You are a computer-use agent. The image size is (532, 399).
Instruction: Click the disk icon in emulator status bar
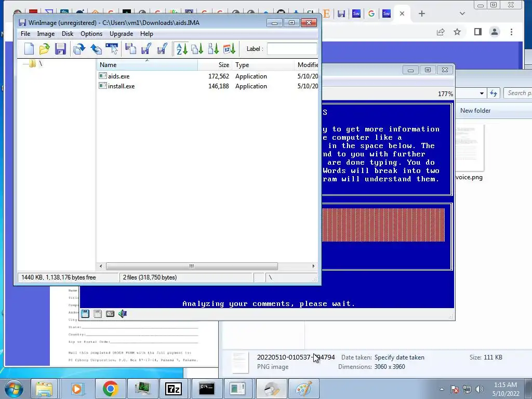85,314
